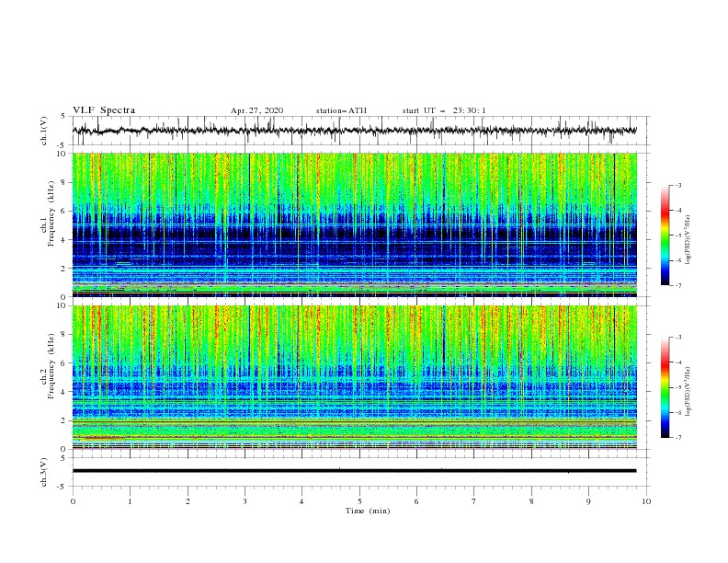Click the ch.1 Frequency (kHz) axis label

click(x=48, y=214)
